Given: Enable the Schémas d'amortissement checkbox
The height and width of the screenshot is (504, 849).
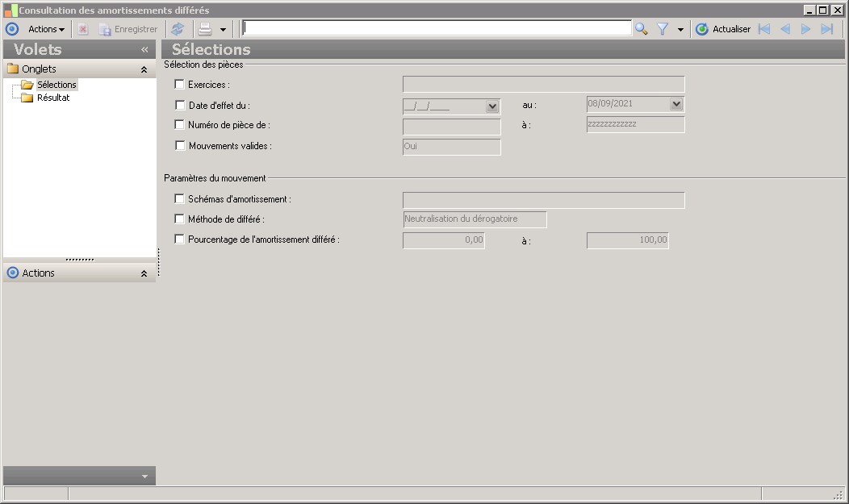Looking at the screenshot, I should click(x=179, y=199).
